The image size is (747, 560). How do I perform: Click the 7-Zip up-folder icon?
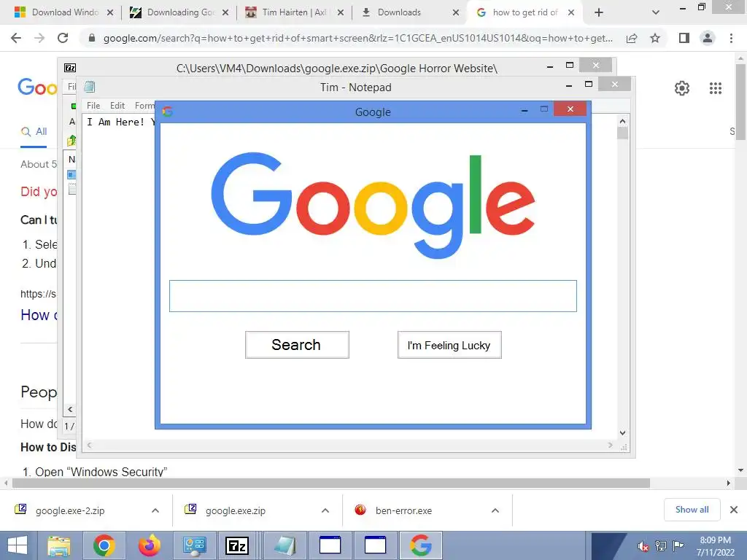[71, 141]
